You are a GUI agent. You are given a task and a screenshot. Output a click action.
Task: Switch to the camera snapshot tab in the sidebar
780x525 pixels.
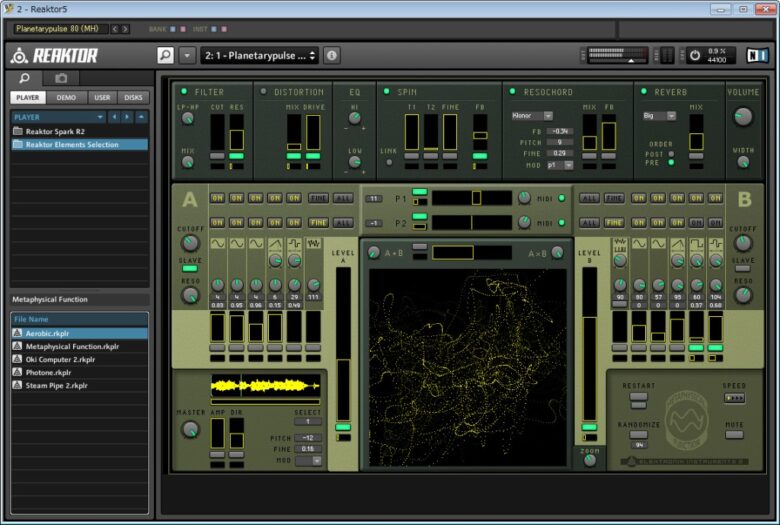pos(61,77)
